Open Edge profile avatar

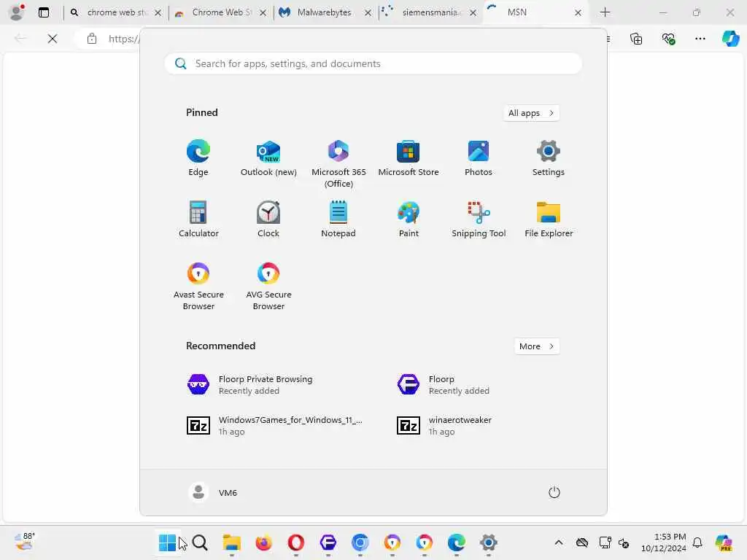click(17, 12)
